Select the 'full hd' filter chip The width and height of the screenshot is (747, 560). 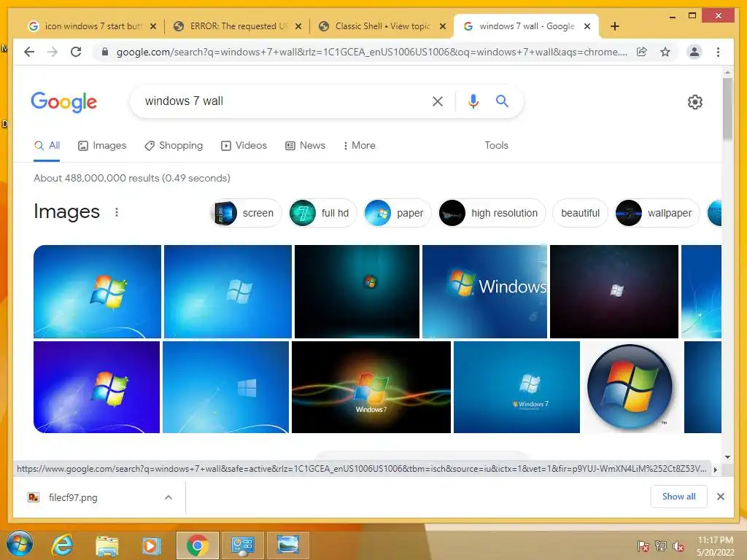pos(322,213)
